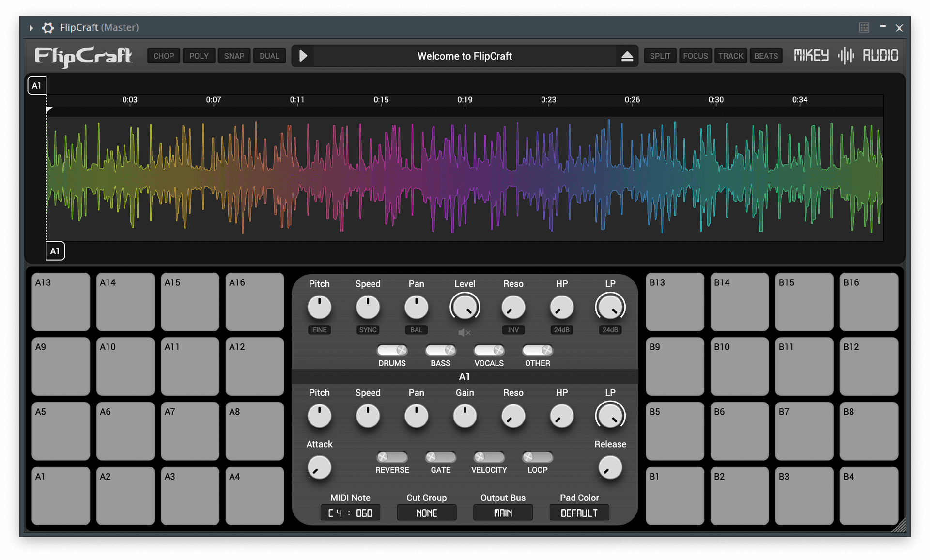Select pad A11
This screenshot has height=560, width=930.
coord(190,366)
